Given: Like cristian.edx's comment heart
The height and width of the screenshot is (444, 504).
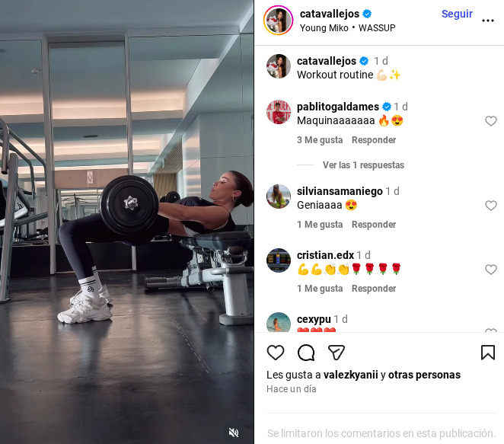Looking at the screenshot, I should pyautogui.click(x=491, y=270).
